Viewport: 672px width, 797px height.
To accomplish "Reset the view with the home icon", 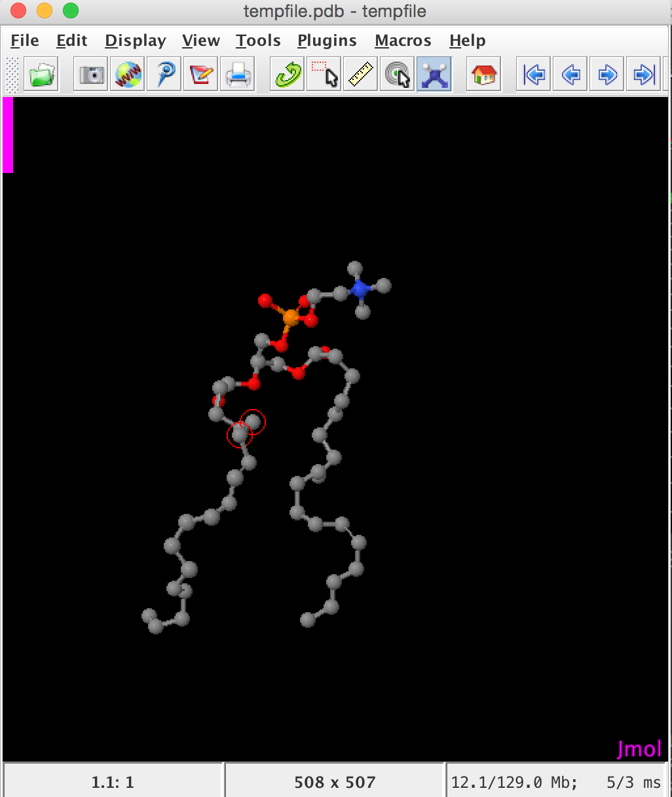I will point(483,74).
